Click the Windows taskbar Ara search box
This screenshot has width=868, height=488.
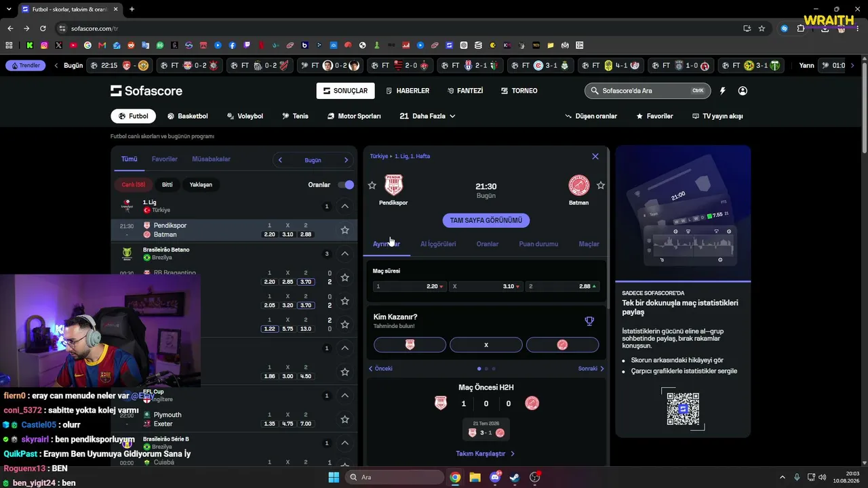(x=395, y=477)
